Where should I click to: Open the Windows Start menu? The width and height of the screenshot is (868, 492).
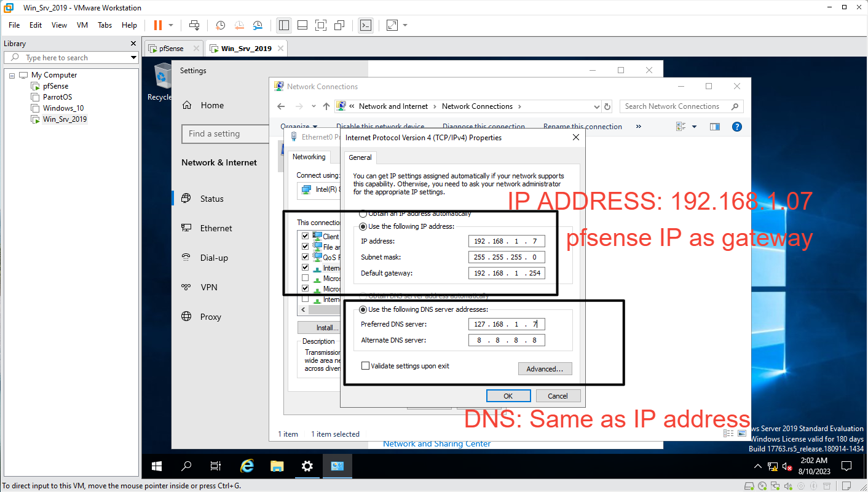tap(157, 466)
